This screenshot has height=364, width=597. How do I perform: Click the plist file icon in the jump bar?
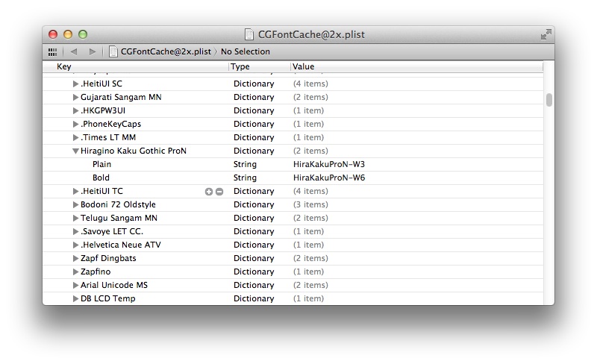click(113, 51)
